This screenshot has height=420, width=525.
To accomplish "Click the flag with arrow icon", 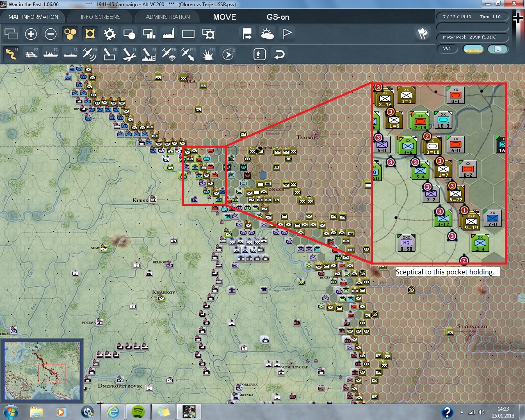I will coord(247,34).
